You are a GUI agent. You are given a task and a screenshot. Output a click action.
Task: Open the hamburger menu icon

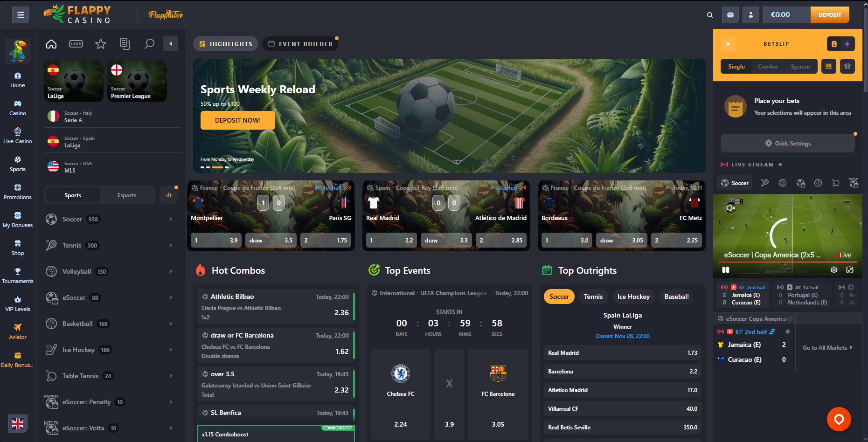pyautogui.click(x=21, y=15)
